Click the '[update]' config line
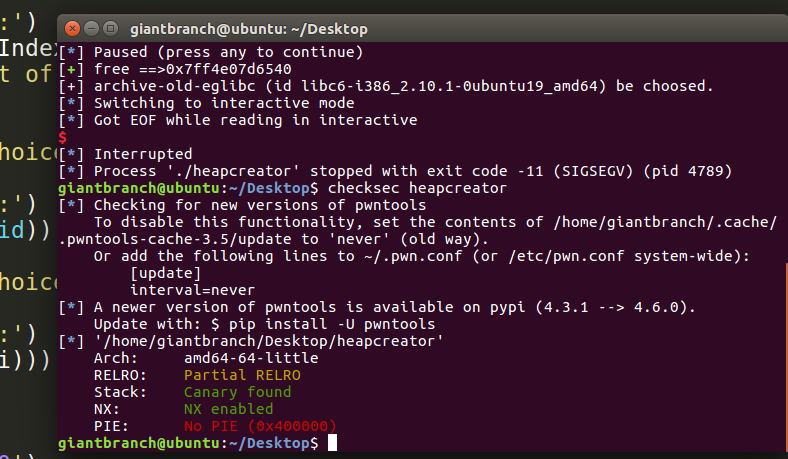Image resolution: width=788 pixels, height=459 pixels. tap(166, 273)
